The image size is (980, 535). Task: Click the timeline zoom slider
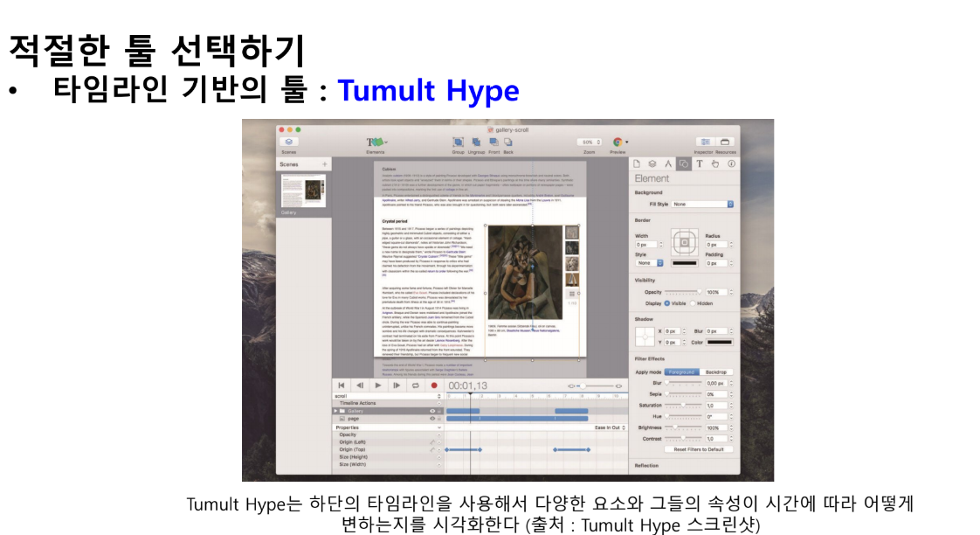click(x=594, y=386)
